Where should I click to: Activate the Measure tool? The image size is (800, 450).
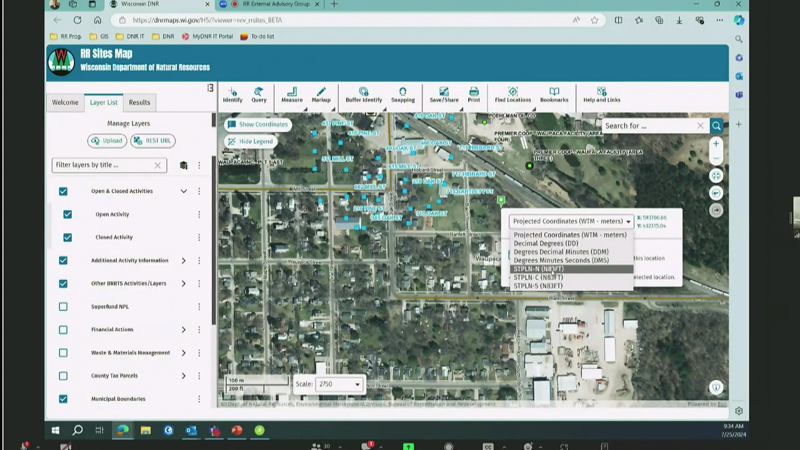292,95
